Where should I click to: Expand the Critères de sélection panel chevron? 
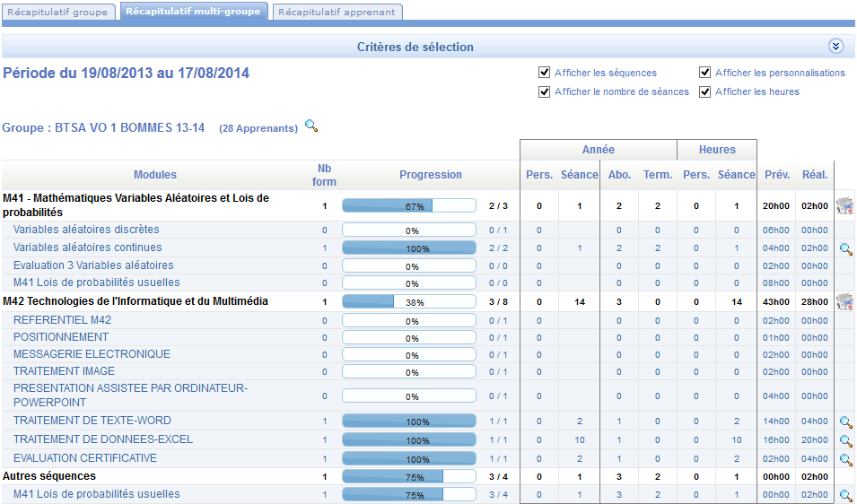click(835, 46)
